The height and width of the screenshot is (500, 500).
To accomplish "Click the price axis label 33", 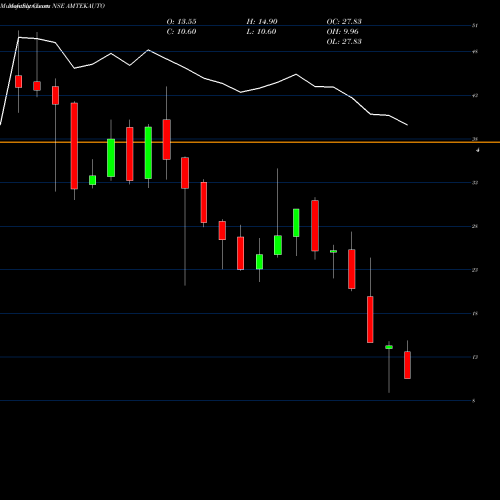I will point(475,183).
